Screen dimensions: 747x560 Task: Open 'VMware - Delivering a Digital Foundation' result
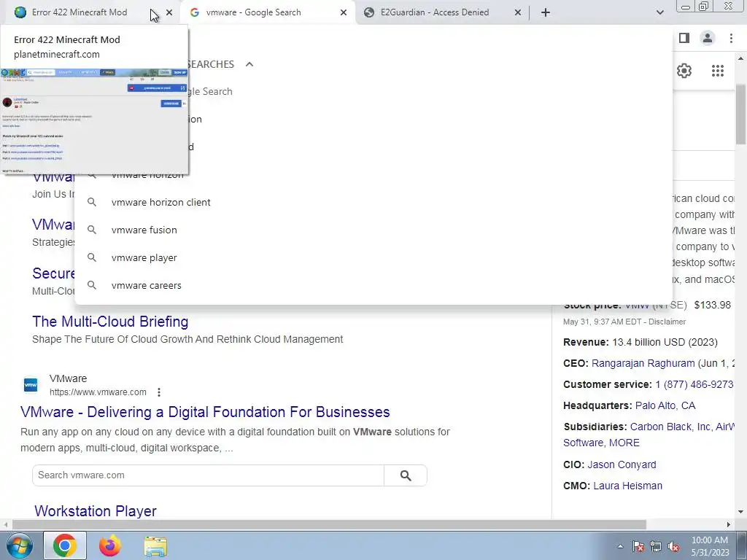click(x=205, y=412)
